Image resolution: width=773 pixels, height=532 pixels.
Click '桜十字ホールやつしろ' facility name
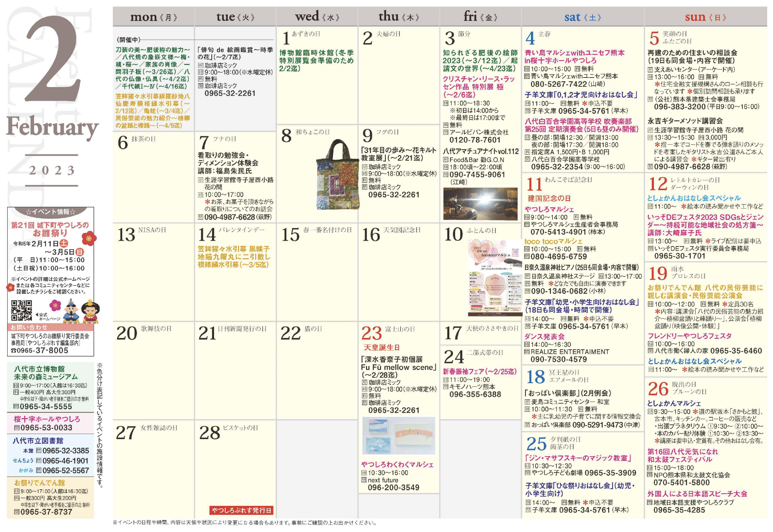click(x=47, y=419)
